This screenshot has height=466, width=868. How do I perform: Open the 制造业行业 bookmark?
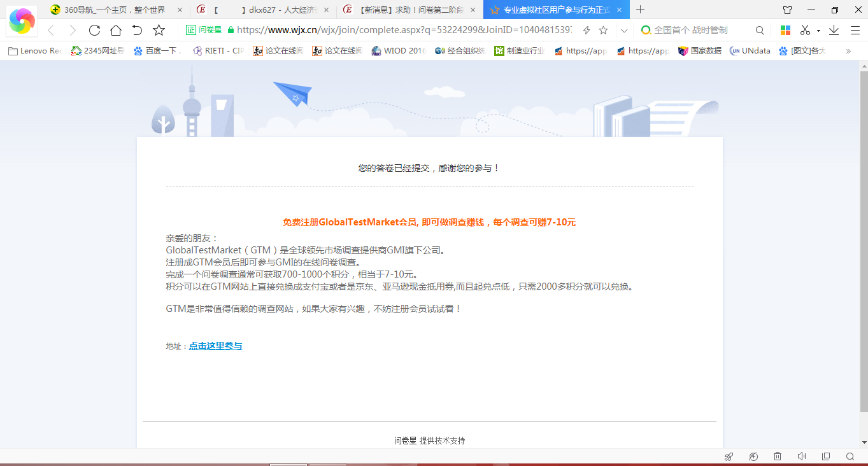pos(520,51)
